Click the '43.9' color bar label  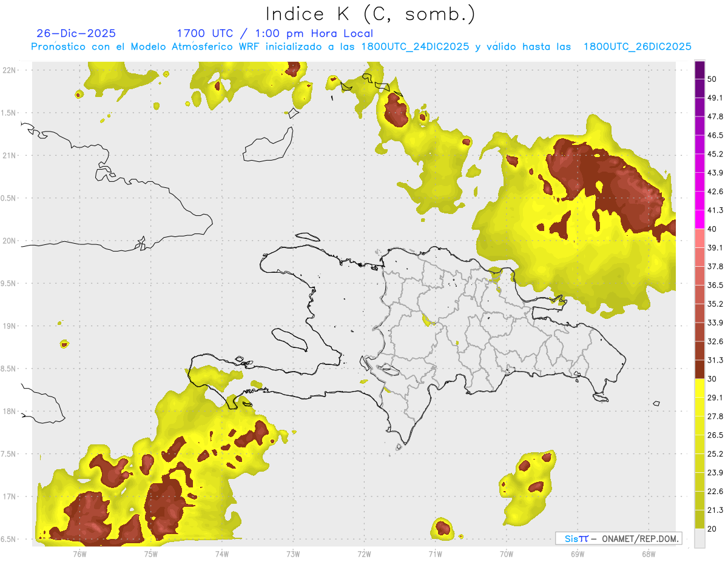click(x=715, y=173)
